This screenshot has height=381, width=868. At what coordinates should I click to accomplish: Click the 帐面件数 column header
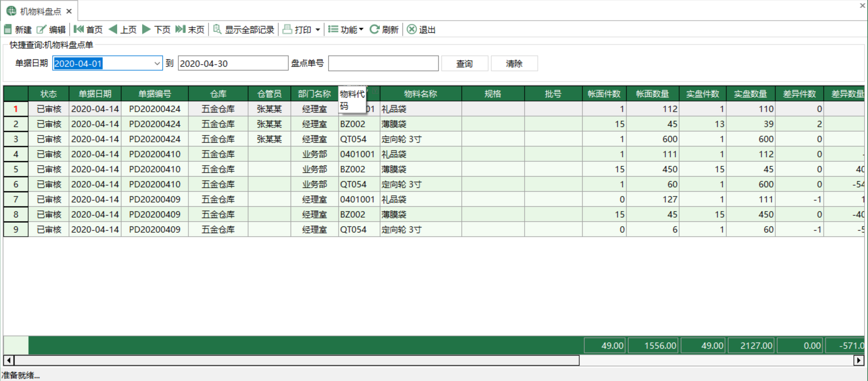pos(604,94)
